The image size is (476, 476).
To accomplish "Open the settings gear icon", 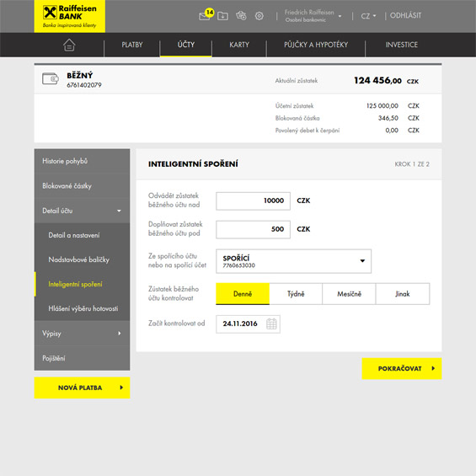I will pos(259,16).
